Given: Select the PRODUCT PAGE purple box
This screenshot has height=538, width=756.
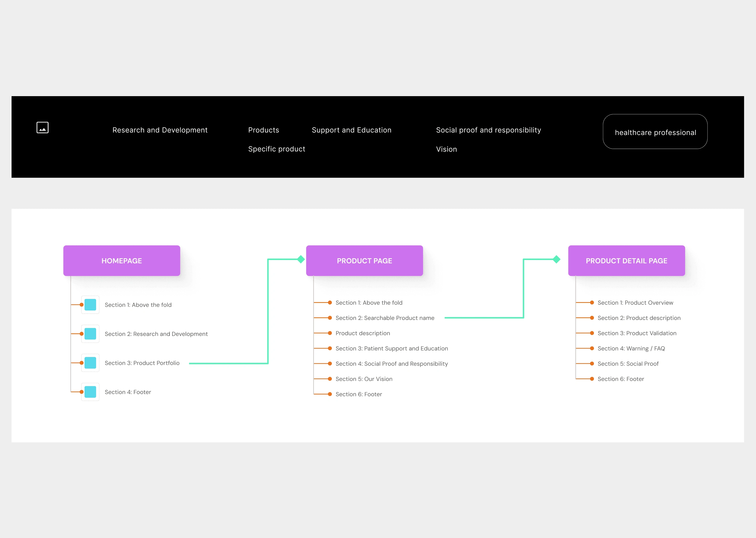Looking at the screenshot, I should [x=364, y=261].
